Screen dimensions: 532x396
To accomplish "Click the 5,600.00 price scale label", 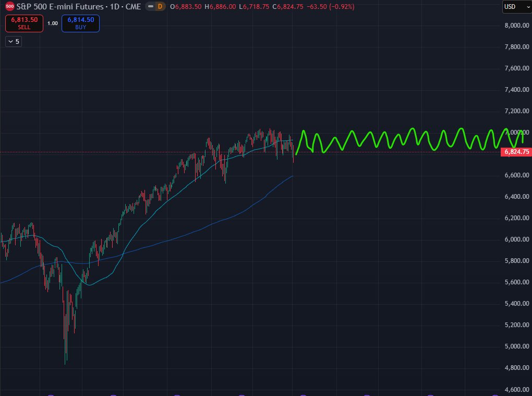I will [517, 282].
